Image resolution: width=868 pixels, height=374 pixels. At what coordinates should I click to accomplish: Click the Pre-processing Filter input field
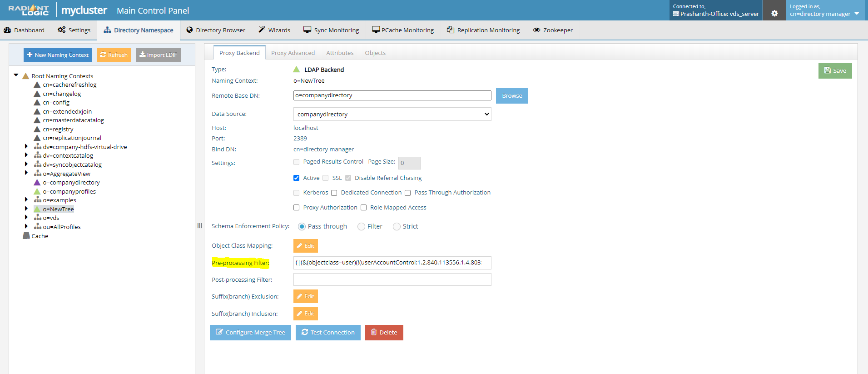[392, 263]
